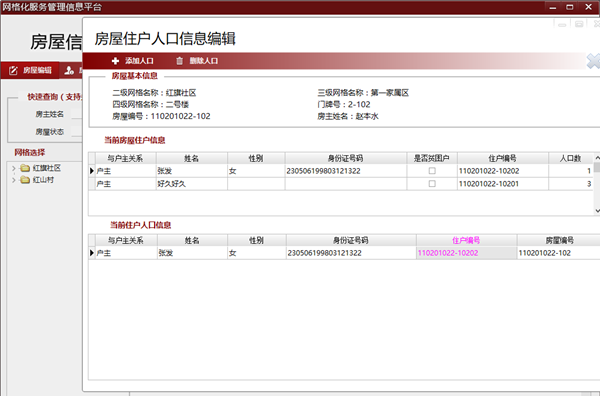Click the 住户编号 header in household table
The image size is (600, 396).
point(502,158)
